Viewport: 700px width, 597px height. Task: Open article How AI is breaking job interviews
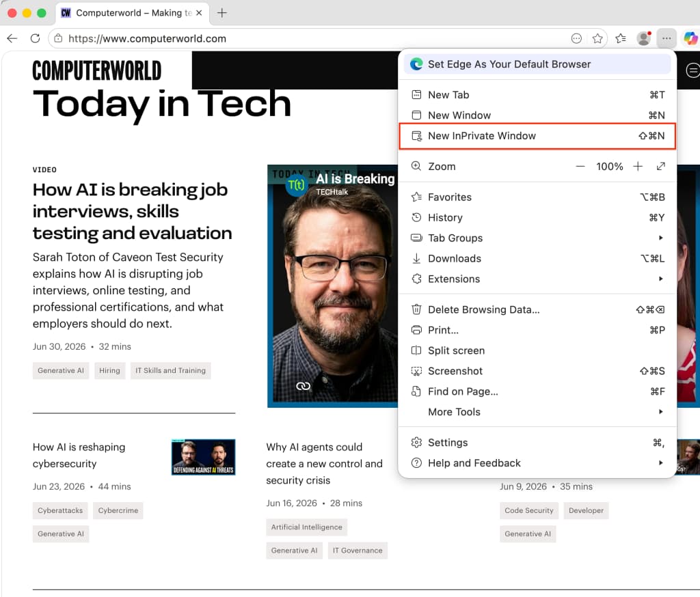[132, 212]
